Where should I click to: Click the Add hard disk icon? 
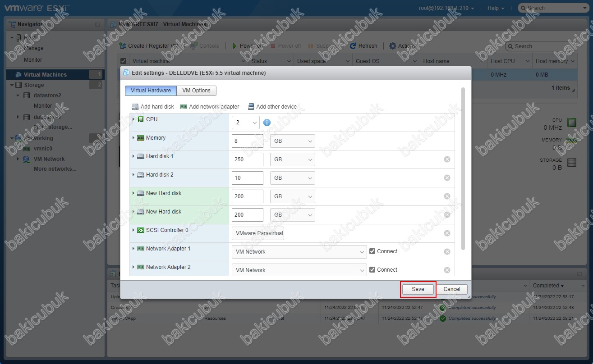(135, 107)
